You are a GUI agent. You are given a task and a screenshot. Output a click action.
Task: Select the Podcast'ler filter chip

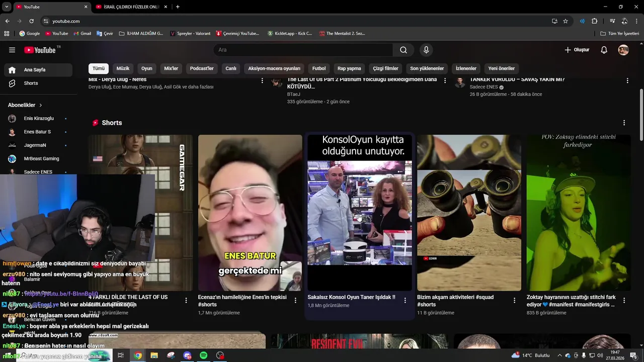click(202, 68)
